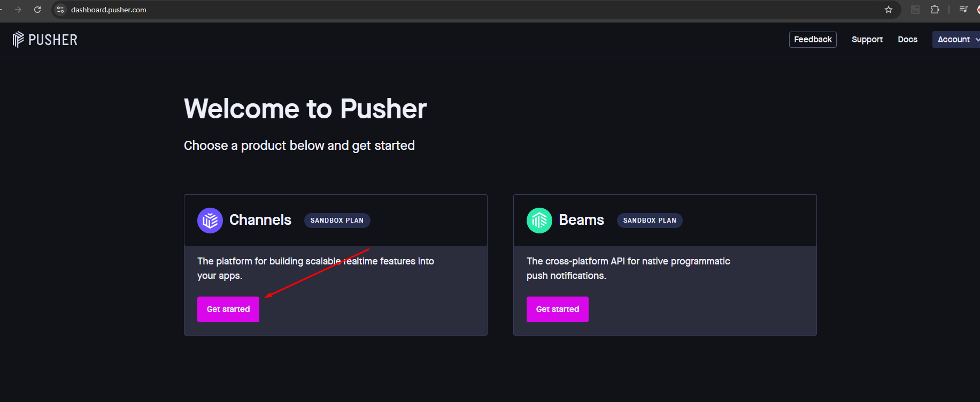Click the Channels Sandbox Plan badge
Screen dimensions: 980x402
point(337,221)
